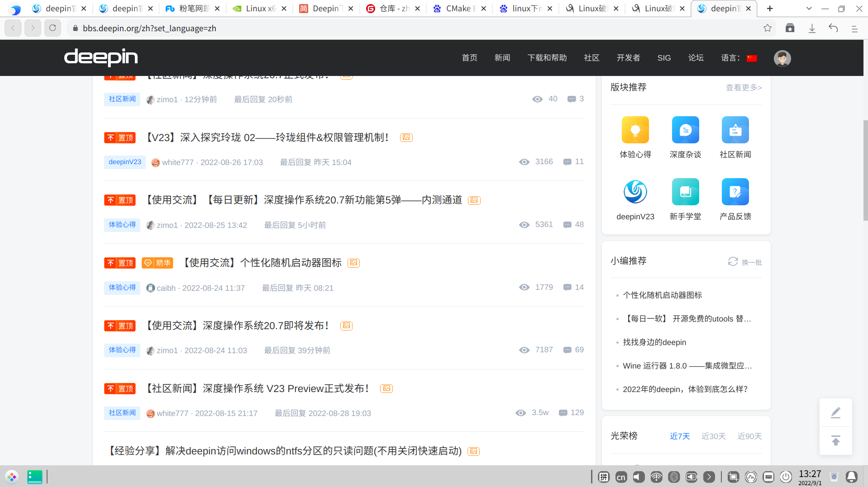Click the screenshot tool tray icon

(x=733, y=477)
